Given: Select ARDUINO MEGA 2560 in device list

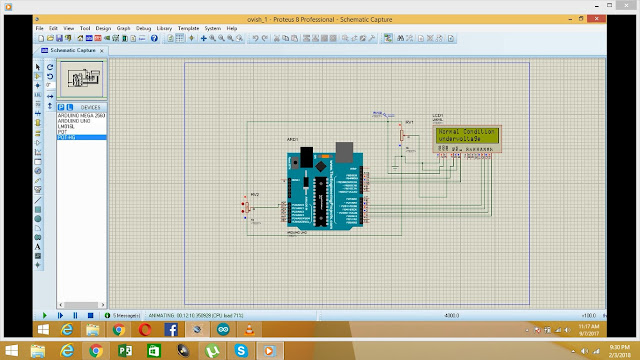Looking at the screenshot, I should pos(82,116).
